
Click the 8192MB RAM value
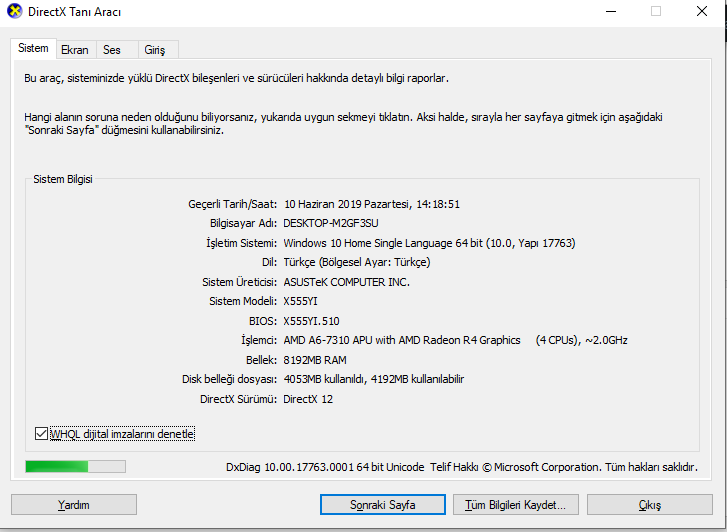coord(315,360)
